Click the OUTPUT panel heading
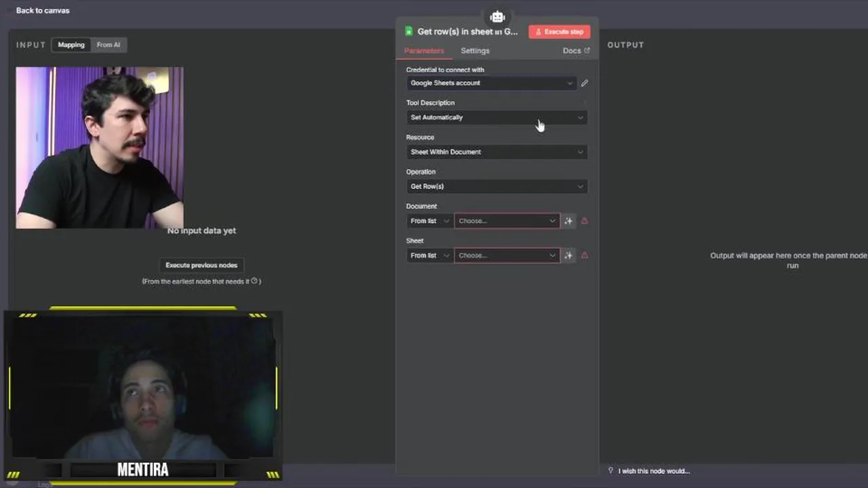Image resolution: width=868 pixels, height=488 pixels. click(625, 45)
